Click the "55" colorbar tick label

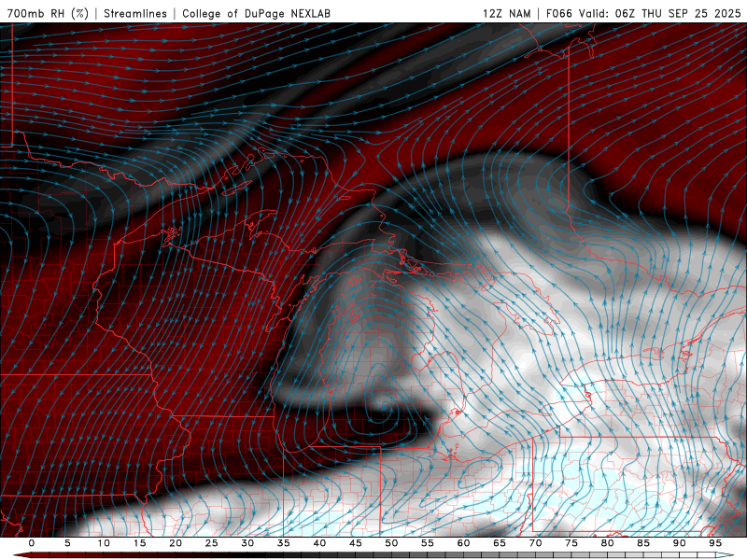(x=428, y=543)
